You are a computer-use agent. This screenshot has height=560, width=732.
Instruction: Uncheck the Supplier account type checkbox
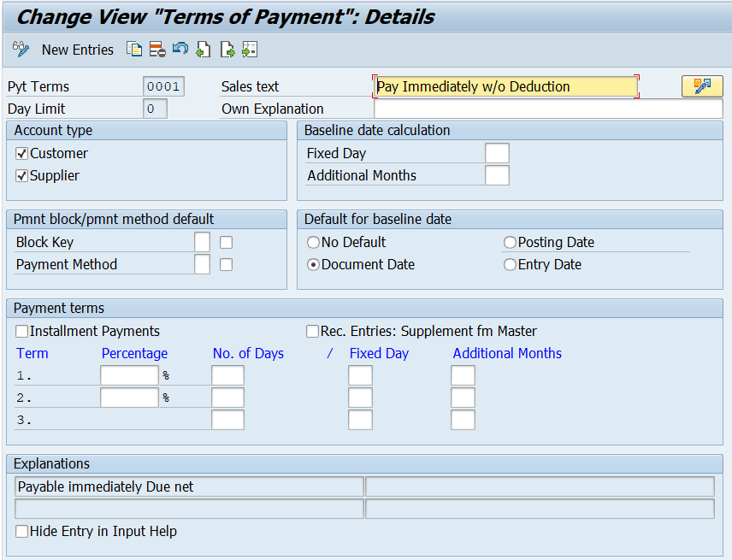click(x=21, y=175)
